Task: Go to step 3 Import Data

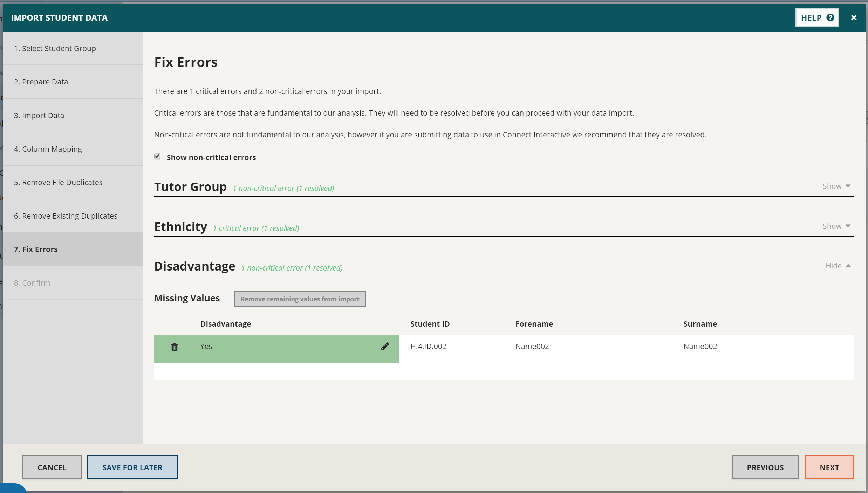Action: pyautogui.click(x=73, y=115)
